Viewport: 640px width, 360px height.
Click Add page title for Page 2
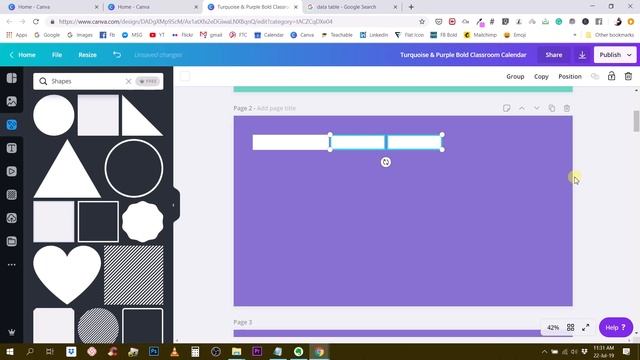[x=276, y=108]
